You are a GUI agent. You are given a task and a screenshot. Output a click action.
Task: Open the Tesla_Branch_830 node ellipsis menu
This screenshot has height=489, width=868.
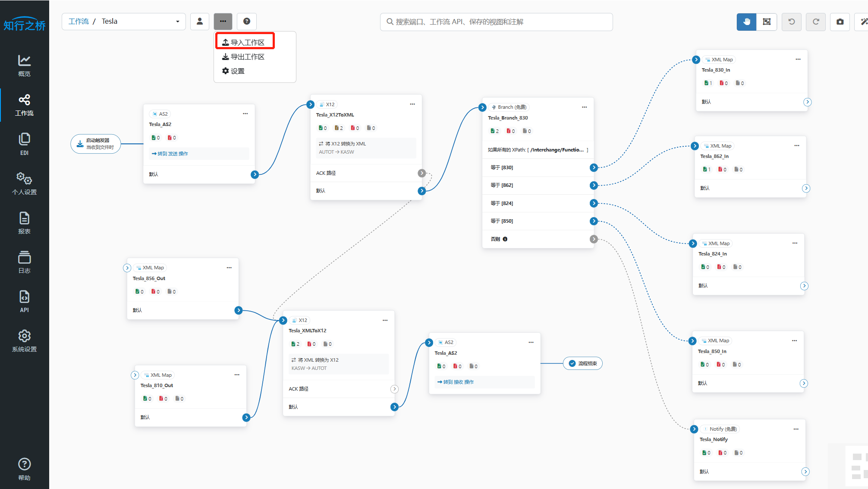click(584, 107)
